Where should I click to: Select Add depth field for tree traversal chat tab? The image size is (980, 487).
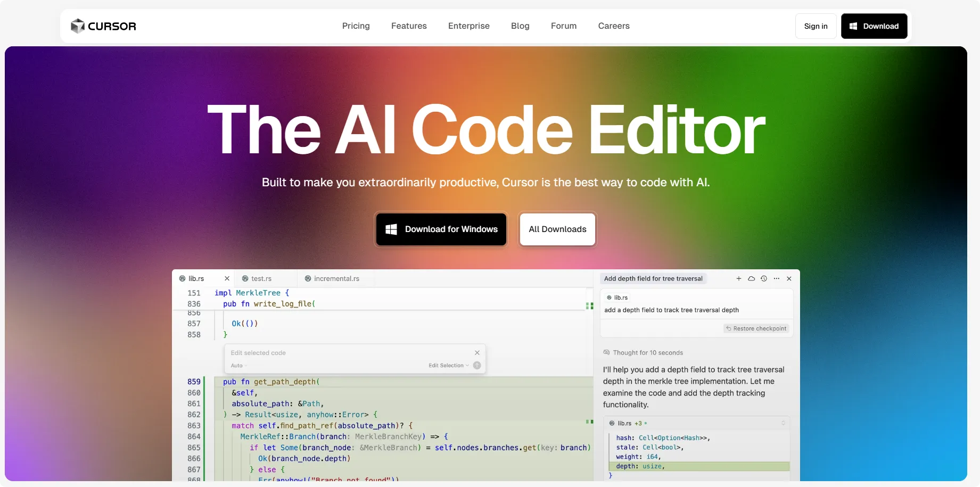click(653, 278)
